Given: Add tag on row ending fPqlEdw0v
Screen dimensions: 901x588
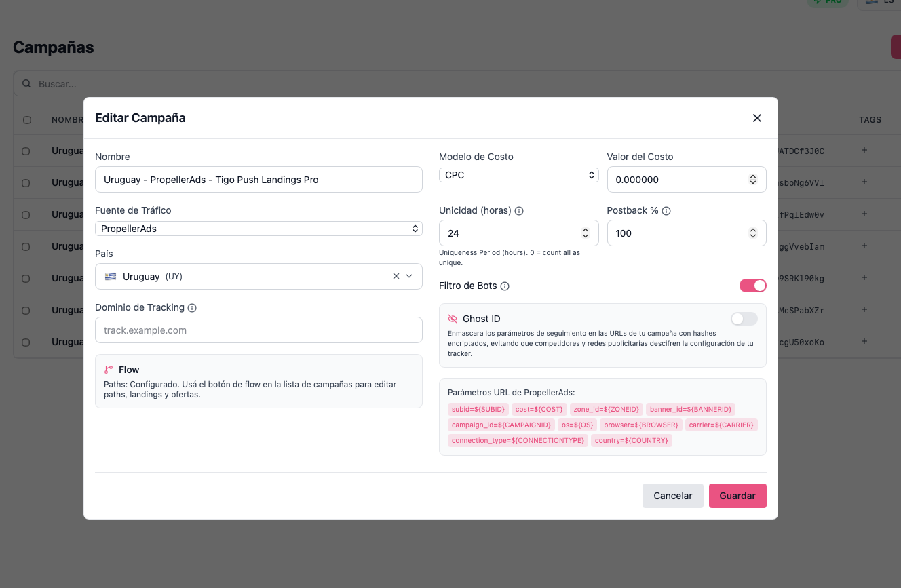Looking at the screenshot, I should (864, 214).
